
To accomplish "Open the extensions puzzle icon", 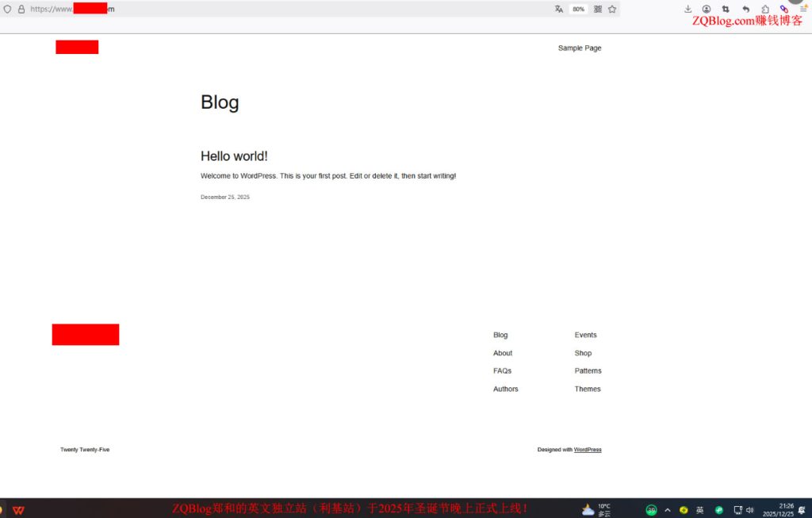I will [x=765, y=9].
